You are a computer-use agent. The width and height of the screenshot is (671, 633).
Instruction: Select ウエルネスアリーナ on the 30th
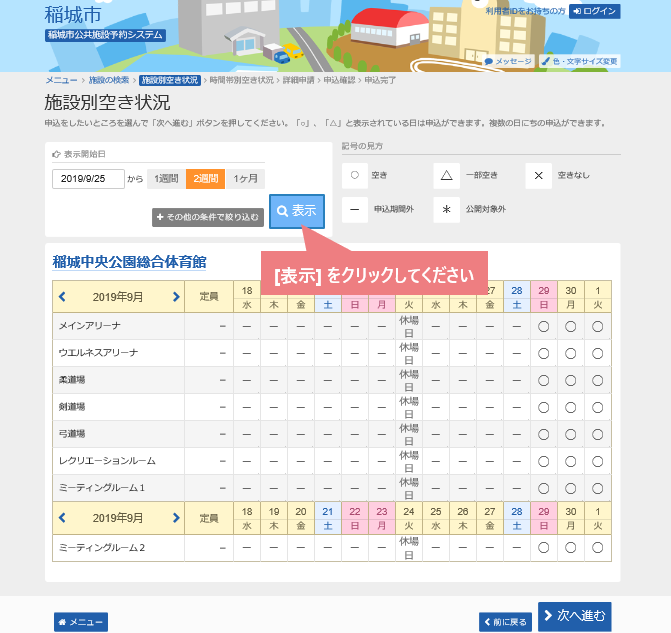(x=570, y=354)
